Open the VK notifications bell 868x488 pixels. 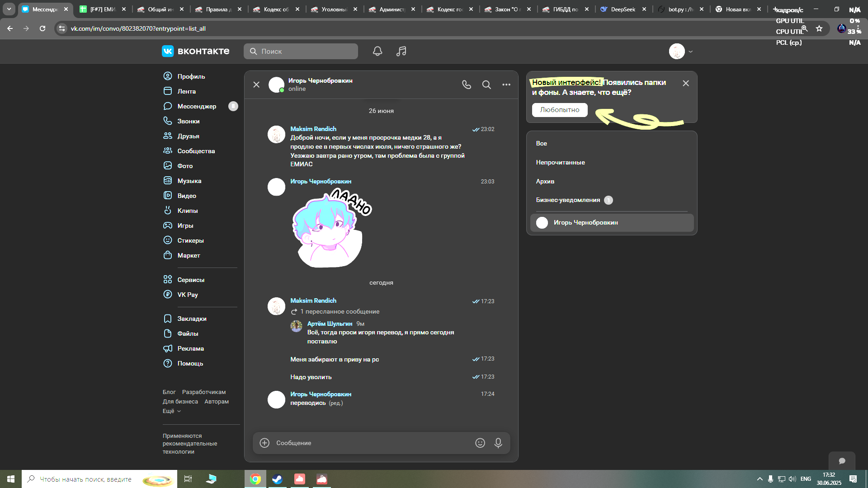377,51
